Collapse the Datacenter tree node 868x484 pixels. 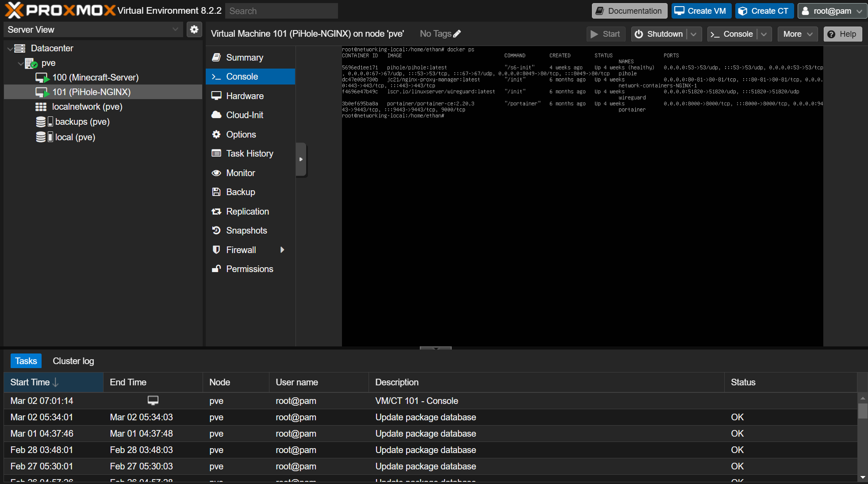click(9, 48)
